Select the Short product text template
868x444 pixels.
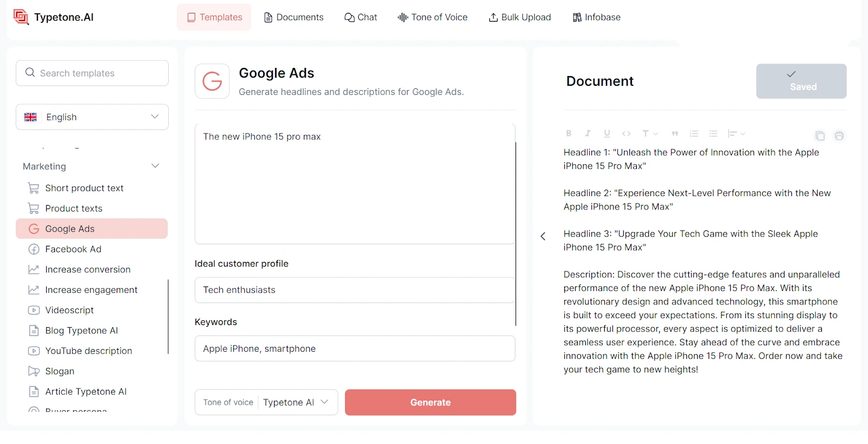click(92, 188)
